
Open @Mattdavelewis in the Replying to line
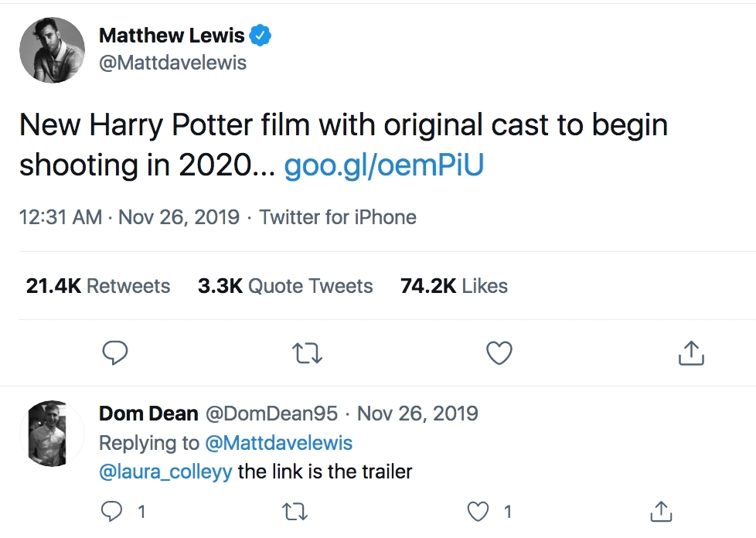tap(278, 443)
